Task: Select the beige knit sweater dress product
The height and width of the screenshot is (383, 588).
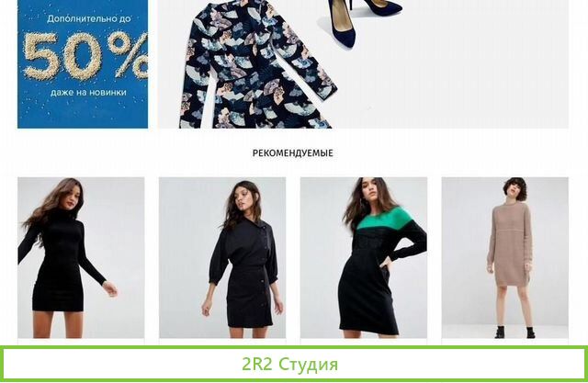Action: pyautogui.click(x=505, y=258)
